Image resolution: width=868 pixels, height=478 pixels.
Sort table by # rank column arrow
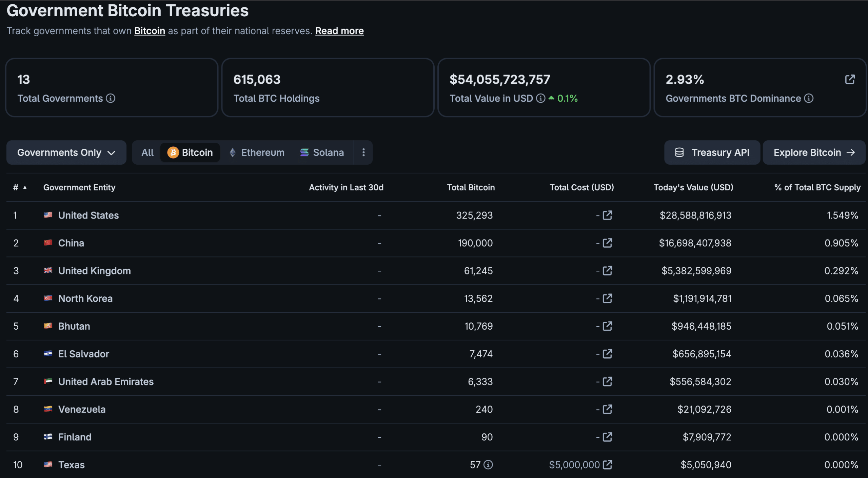pos(25,187)
